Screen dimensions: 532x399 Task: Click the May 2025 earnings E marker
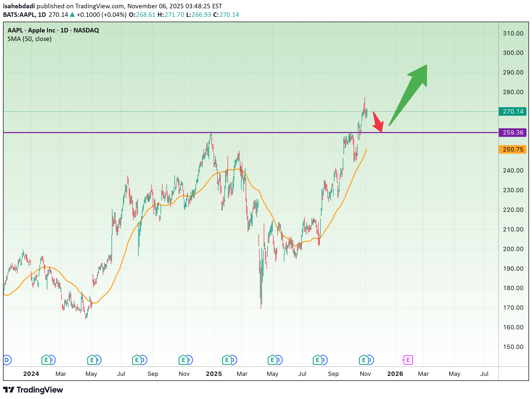pyautogui.click(x=272, y=360)
